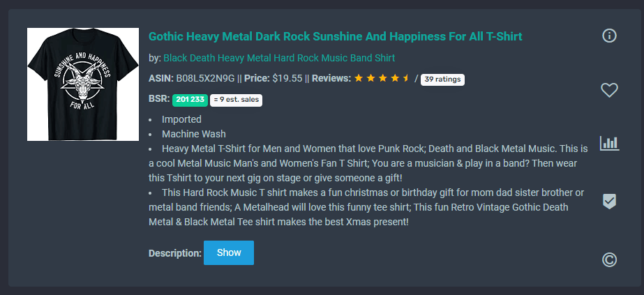Click the green 201 233 BSR badge

190,100
